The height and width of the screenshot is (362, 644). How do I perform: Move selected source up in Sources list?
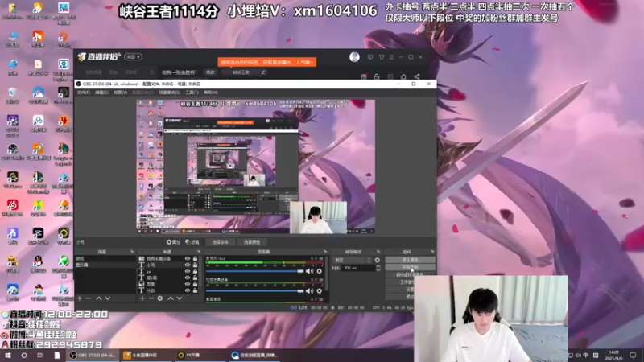coord(171,298)
